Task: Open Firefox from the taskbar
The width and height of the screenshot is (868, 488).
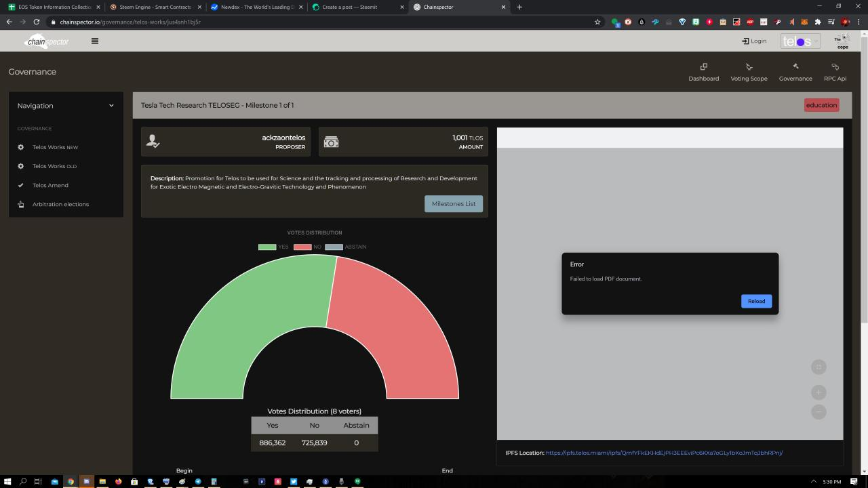Action: coord(119,482)
